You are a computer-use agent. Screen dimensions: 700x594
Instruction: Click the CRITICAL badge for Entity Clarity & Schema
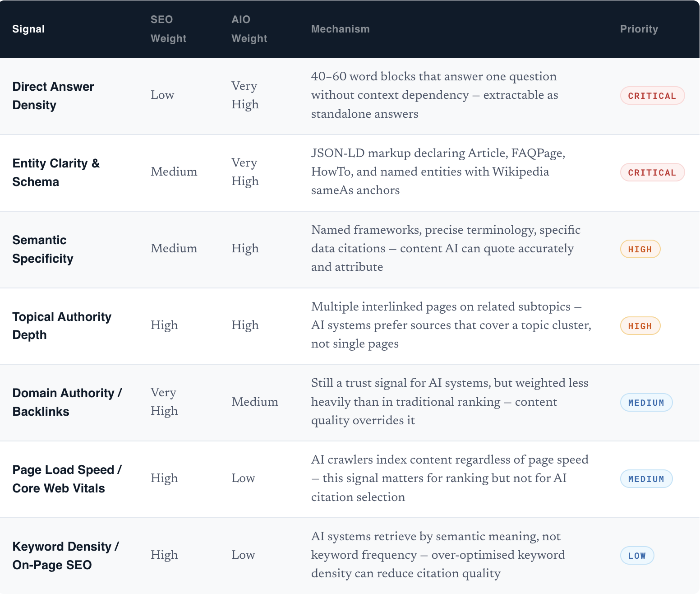(x=652, y=172)
